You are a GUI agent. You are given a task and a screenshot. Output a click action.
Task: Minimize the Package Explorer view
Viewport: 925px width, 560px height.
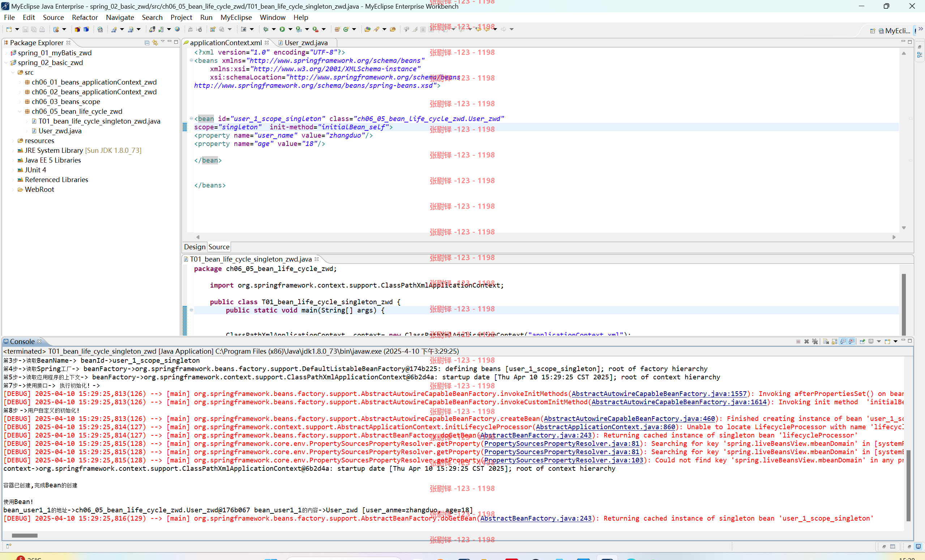click(x=169, y=42)
